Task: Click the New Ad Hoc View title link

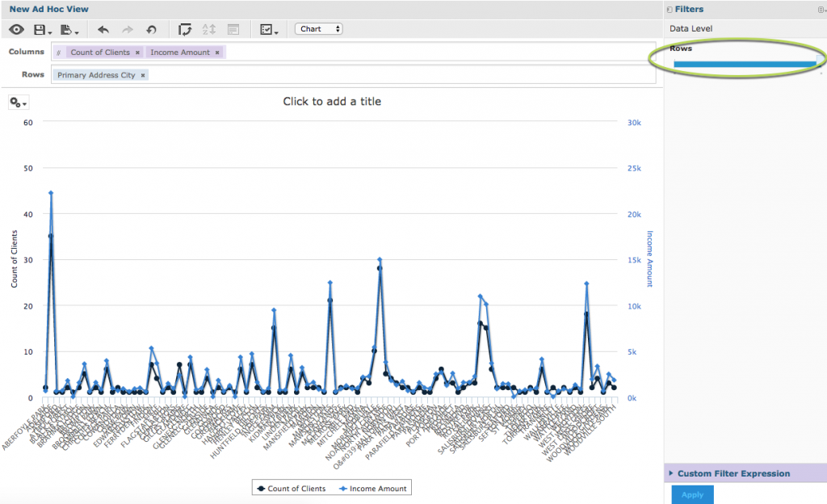Action: [x=48, y=8]
